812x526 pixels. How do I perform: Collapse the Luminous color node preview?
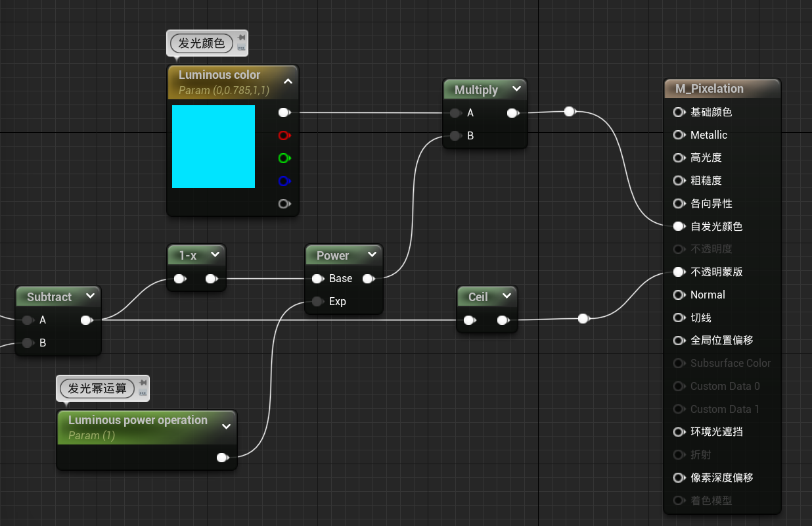tap(288, 82)
